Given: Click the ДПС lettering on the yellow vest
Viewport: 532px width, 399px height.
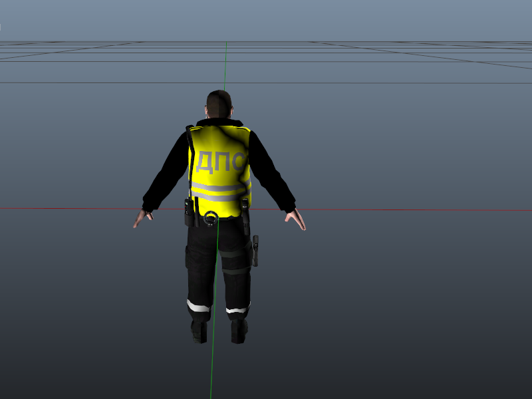Looking at the screenshot, I should (x=221, y=162).
